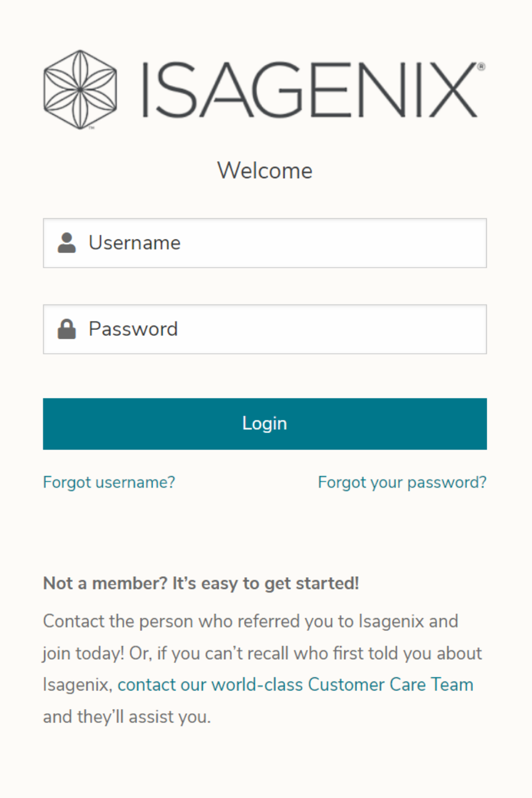Focus the Password input field
The height and width of the screenshot is (798, 532).
pyautogui.click(x=319, y=329)
